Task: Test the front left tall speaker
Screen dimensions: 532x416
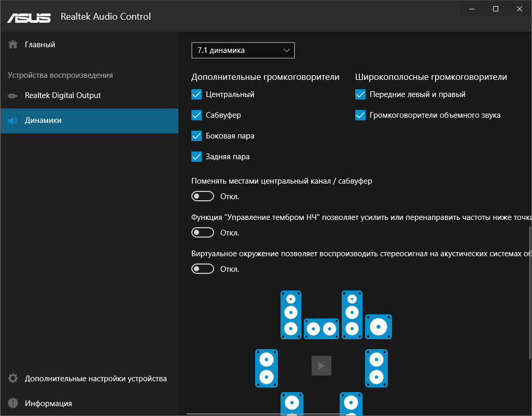Action: click(291, 314)
